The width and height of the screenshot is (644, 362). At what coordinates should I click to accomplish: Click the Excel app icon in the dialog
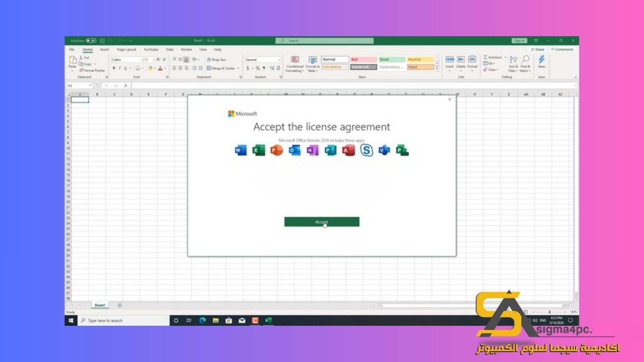[259, 150]
